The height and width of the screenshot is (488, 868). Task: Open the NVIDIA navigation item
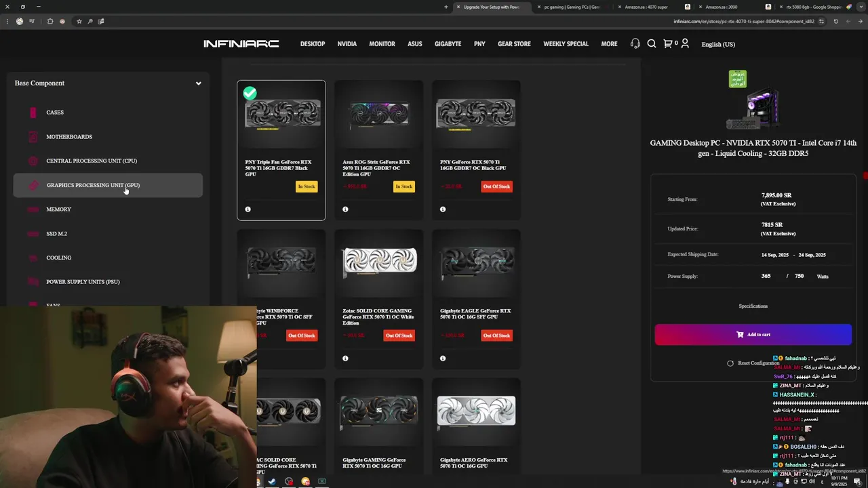point(347,44)
